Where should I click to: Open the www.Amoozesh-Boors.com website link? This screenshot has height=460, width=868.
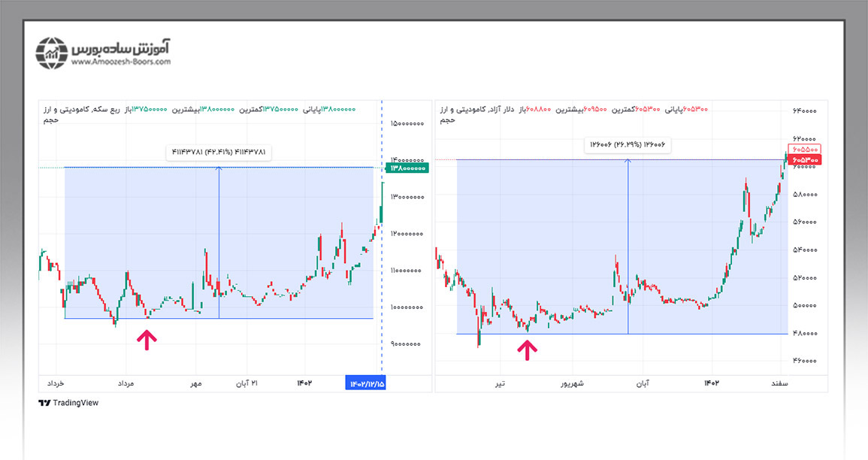[121, 62]
